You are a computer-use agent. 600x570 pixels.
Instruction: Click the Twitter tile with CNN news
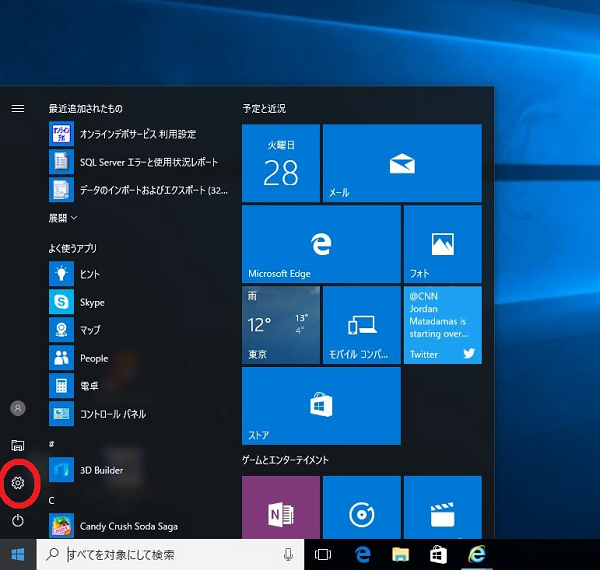click(x=442, y=325)
